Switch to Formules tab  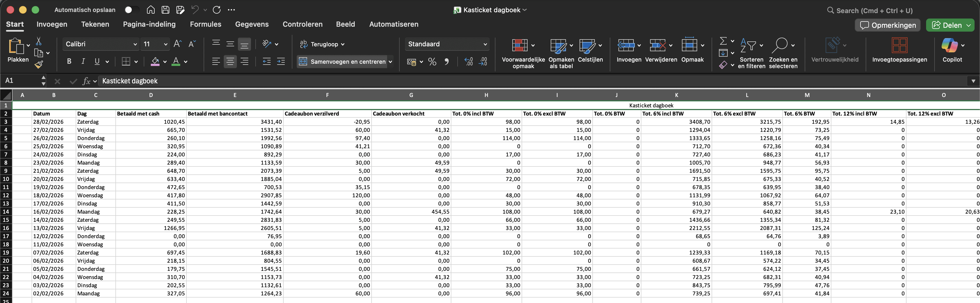[206, 24]
